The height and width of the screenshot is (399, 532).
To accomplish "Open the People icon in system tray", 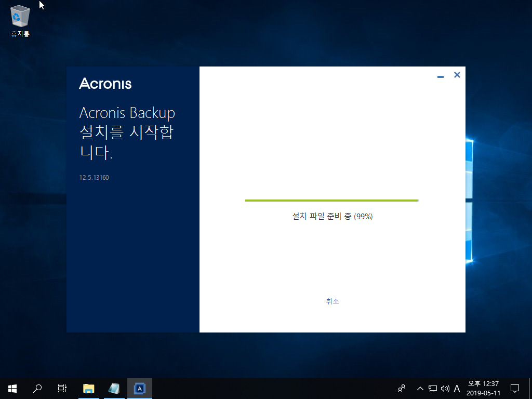I will pyautogui.click(x=402, y=389).
